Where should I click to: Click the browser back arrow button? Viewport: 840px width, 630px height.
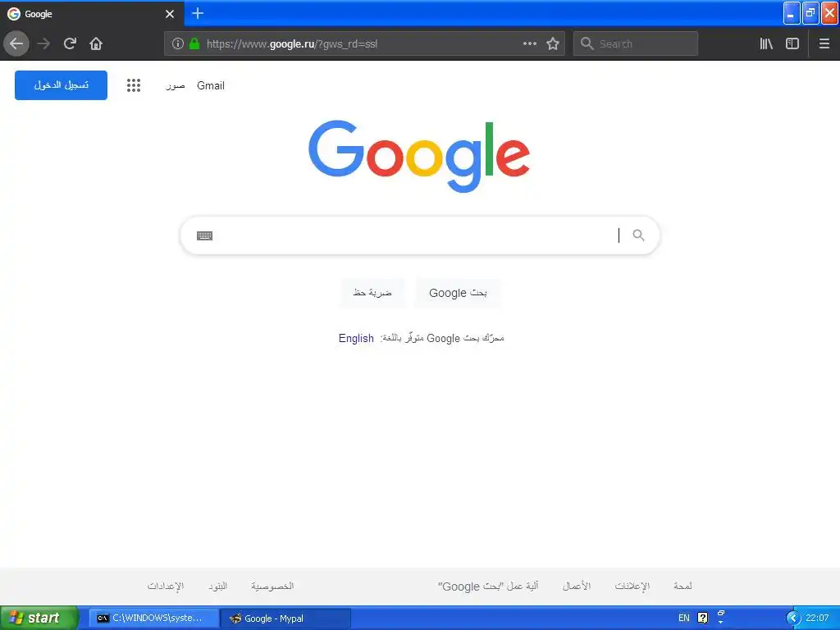click(16, 43)
